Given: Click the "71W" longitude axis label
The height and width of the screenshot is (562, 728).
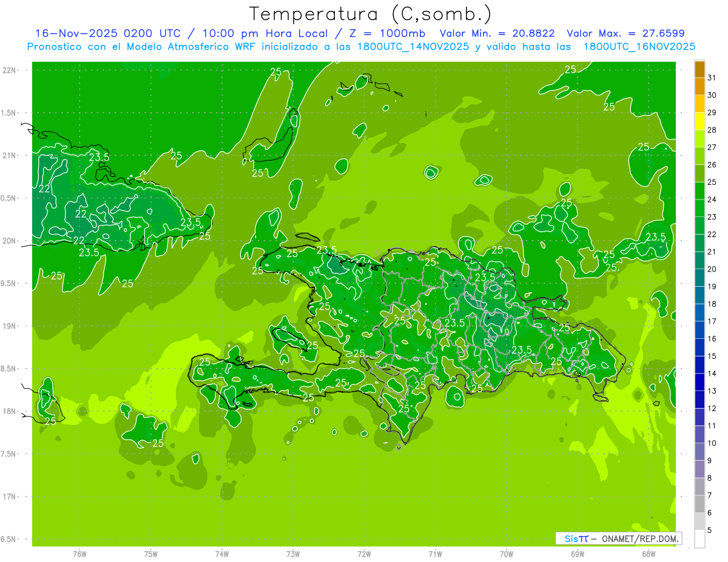Looking at the screenshot, I should coord(435,554).
